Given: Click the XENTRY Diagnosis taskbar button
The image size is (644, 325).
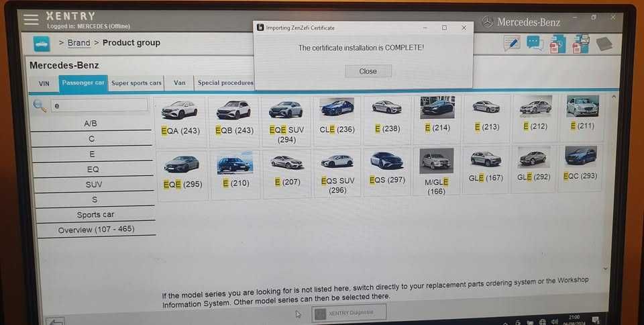Looking at the screenshot, I should (x=349, y=313).
